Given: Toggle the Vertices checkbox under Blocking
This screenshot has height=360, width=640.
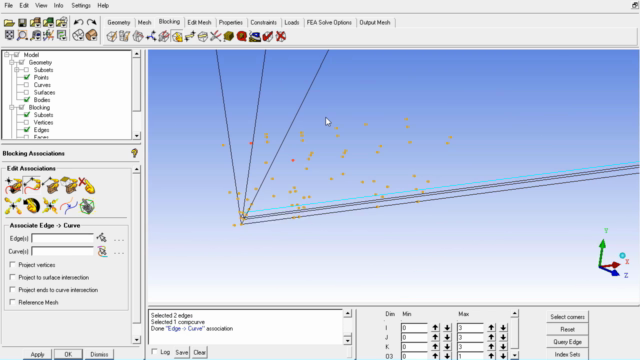Looking at the screenshot, I should click(27, 122).
